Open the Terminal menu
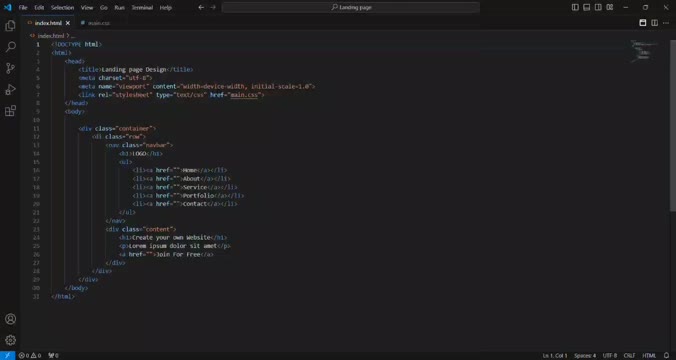Image resolution: width=676 pixels, height=360 pixels. (x=142, y=7)
